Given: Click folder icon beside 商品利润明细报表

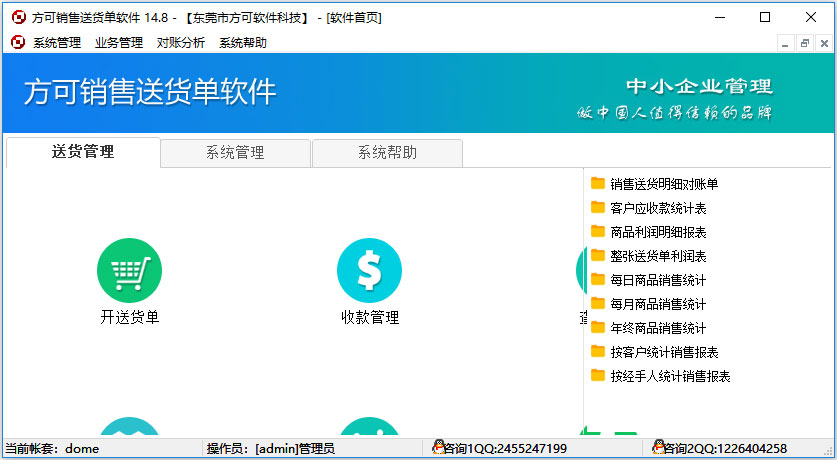Looking at the screenshot, I should click(598, 232).
